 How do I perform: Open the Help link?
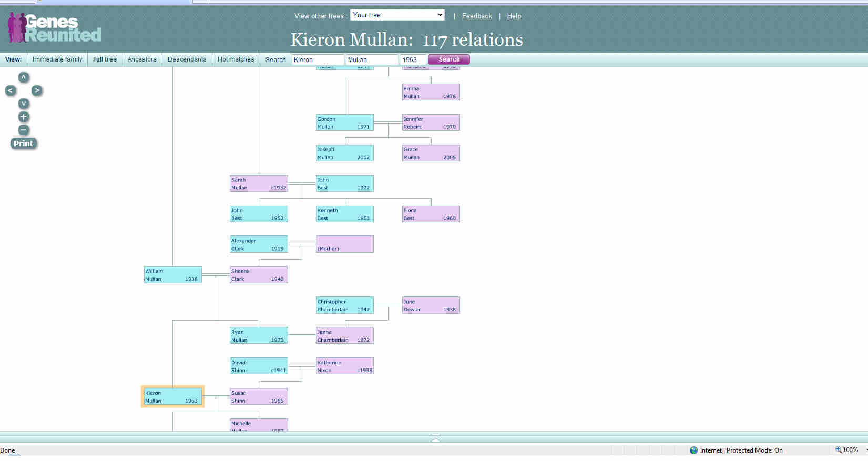(x=514, y=16)
